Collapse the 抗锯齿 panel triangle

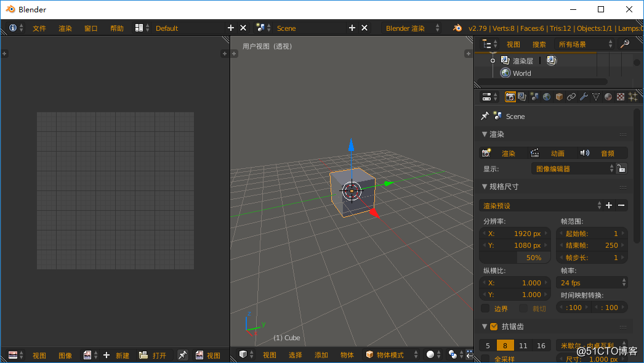[x=485, y=327]
